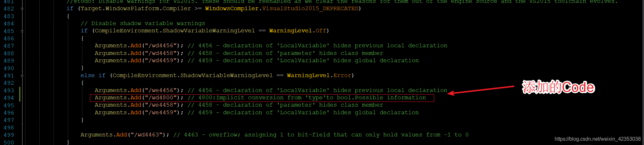Click line number 498 in the gutter
Screen dimensions: 644x145
[9, 128]
